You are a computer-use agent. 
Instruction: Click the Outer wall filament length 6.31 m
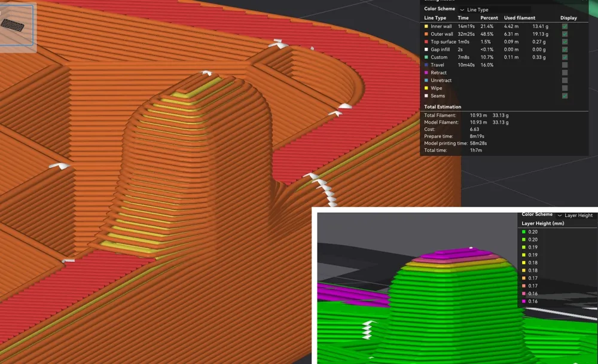point(511,34)
